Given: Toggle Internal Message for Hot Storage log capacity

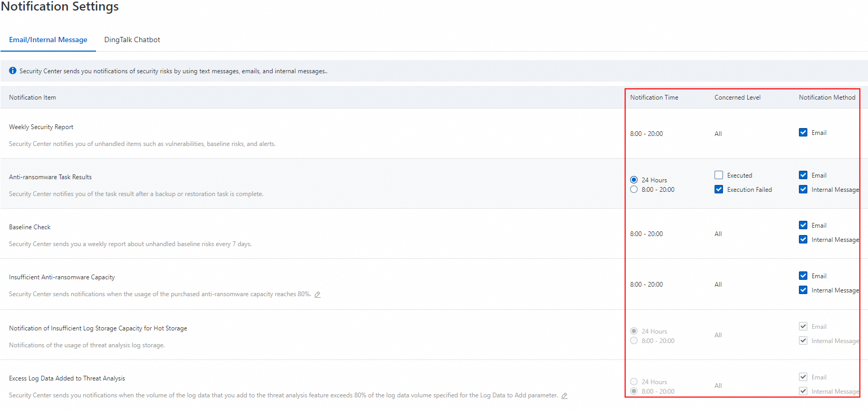Looking at the screenshot, I should coord(803,340).
